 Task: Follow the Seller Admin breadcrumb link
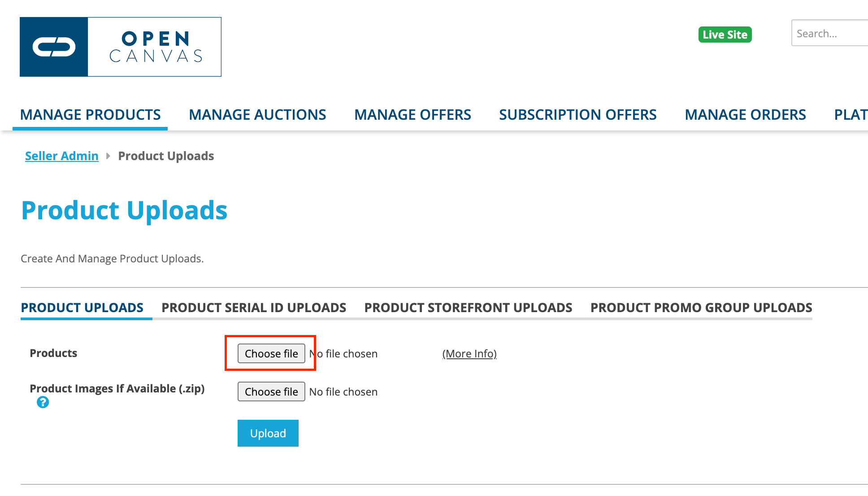click(x=62, y=156)
